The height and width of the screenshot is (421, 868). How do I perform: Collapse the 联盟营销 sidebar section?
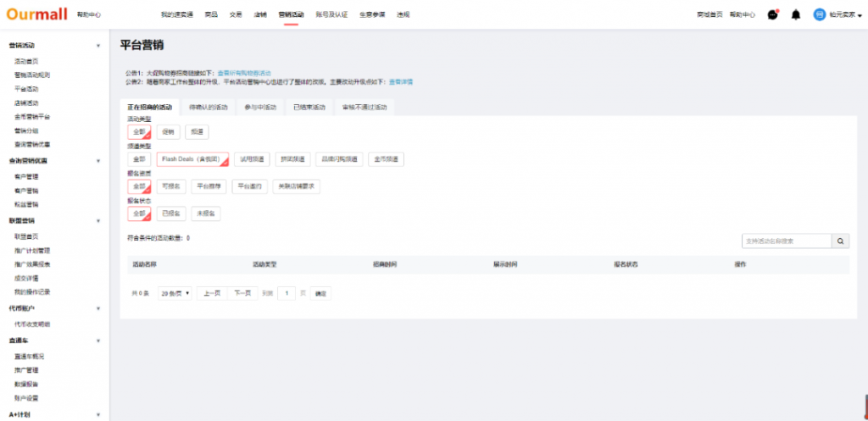[x=97, y=220]
